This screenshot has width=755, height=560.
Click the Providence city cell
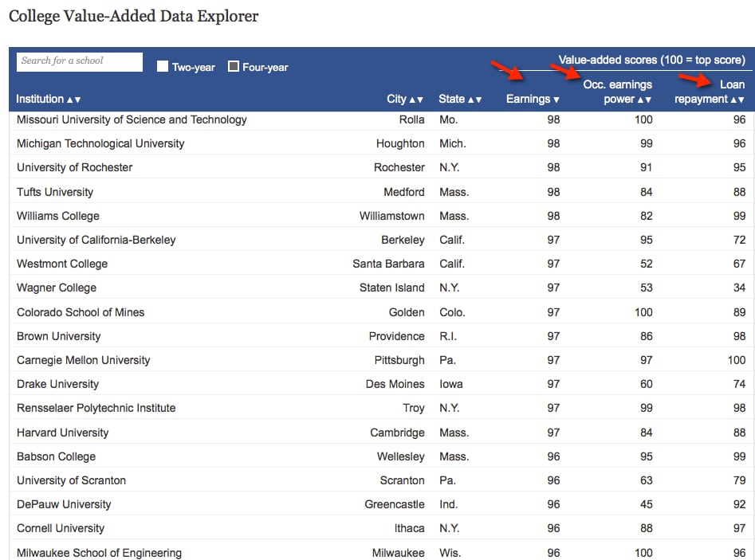point(397,336)
